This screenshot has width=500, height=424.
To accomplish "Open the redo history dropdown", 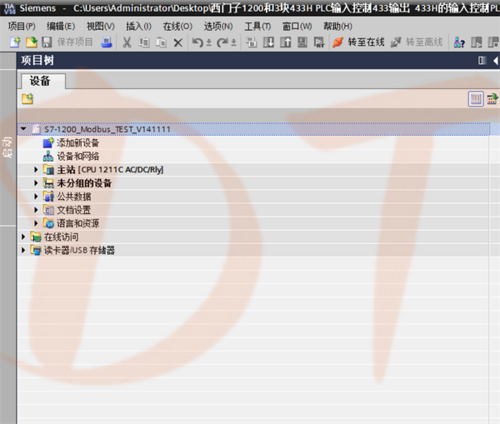I will click(234, 43).
